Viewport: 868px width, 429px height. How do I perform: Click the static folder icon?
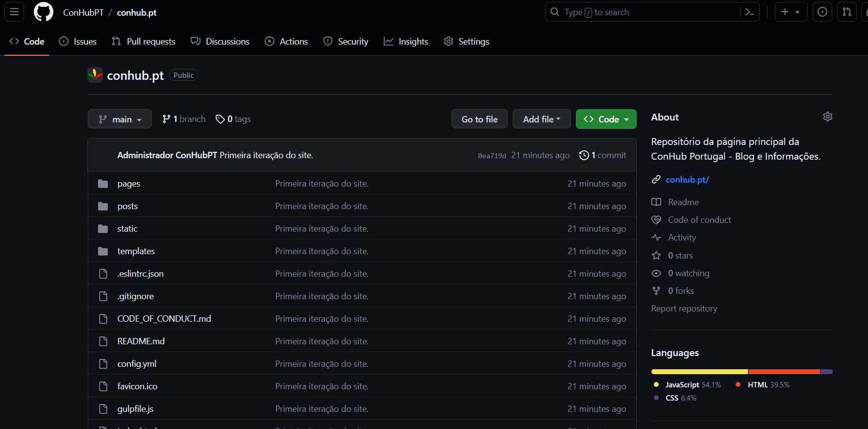pyautogui.click(x=103, y=229)
